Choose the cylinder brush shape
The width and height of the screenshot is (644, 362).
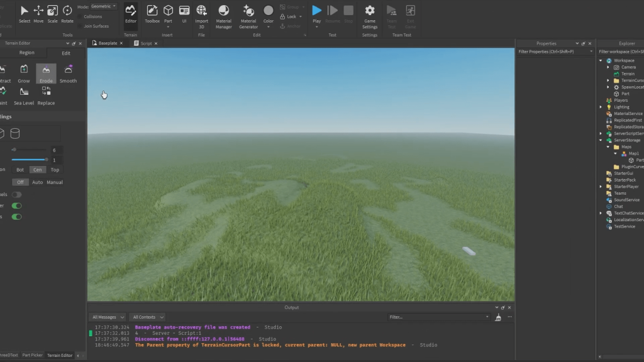(x=15, y=133)
